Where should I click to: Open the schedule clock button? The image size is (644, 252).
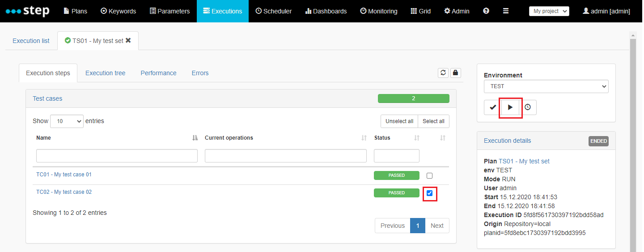(528, 107)
